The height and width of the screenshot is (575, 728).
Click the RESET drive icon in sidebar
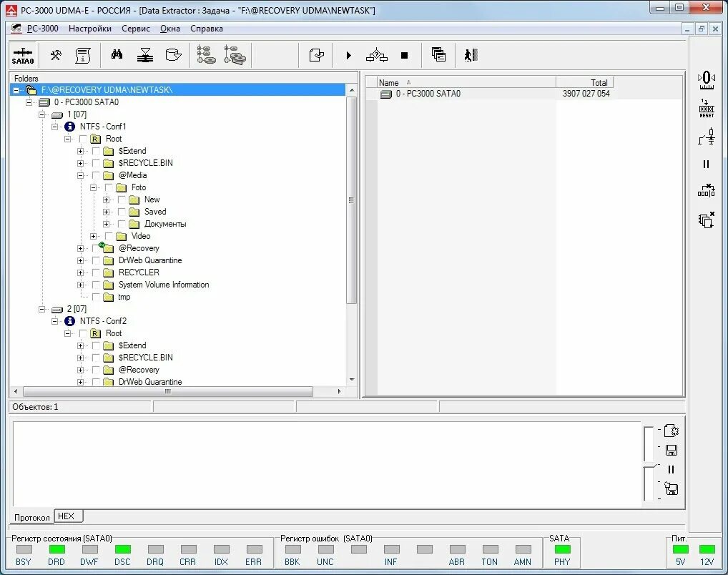[706, 108]
